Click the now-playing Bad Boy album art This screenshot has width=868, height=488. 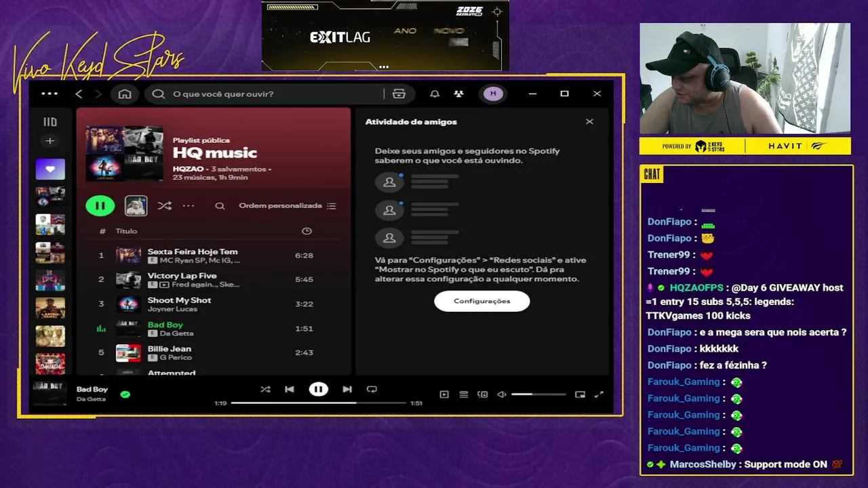click(50, 393)
